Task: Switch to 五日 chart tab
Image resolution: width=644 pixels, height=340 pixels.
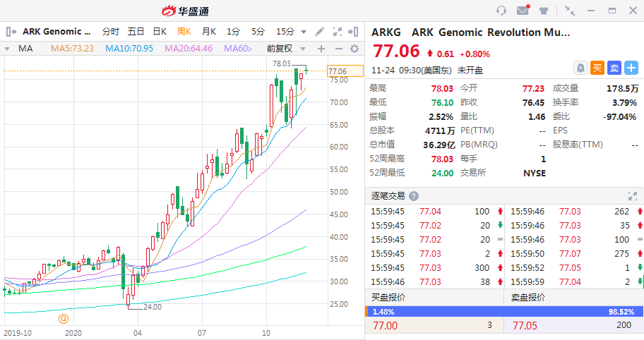Action: (136, 32)
